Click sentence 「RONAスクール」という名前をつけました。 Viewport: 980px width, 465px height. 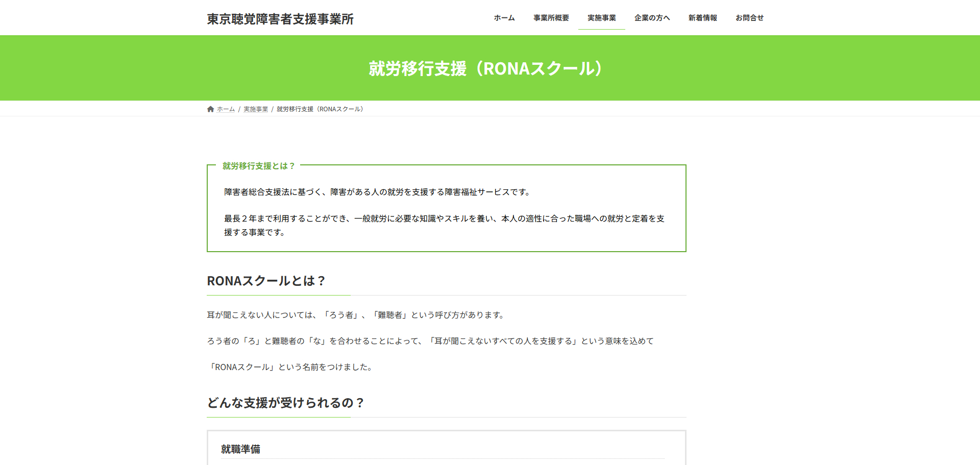tap(291, 367)
